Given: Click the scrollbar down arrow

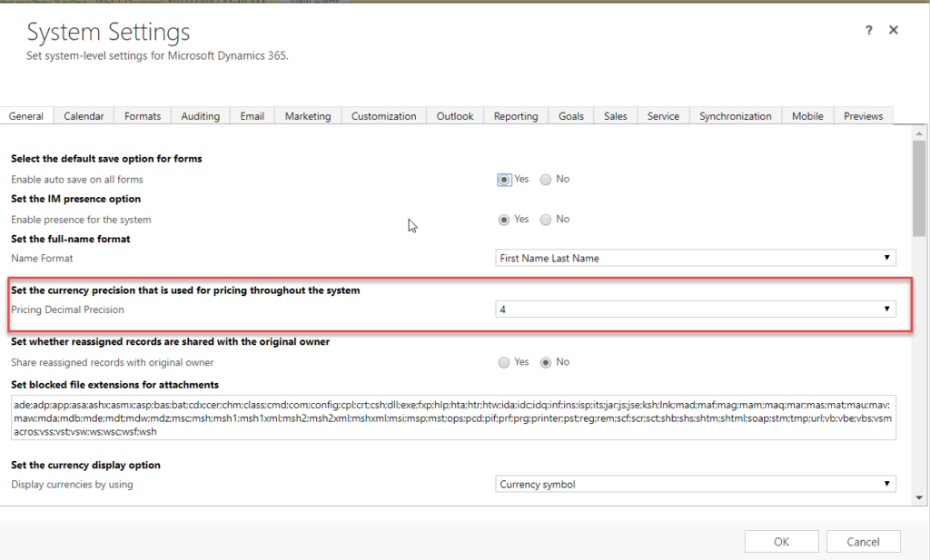Looking at the screenshot, I should (919, 497).
